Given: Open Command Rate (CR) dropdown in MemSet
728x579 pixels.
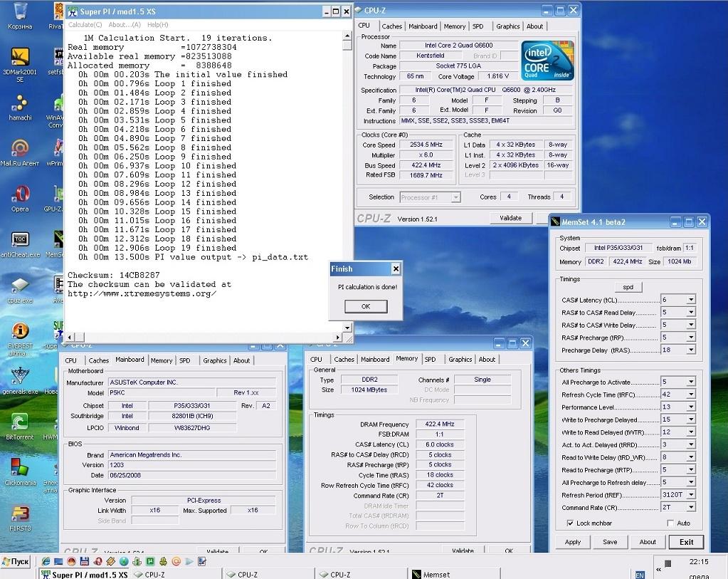Looking at the screenshot, I should [691, 508].
